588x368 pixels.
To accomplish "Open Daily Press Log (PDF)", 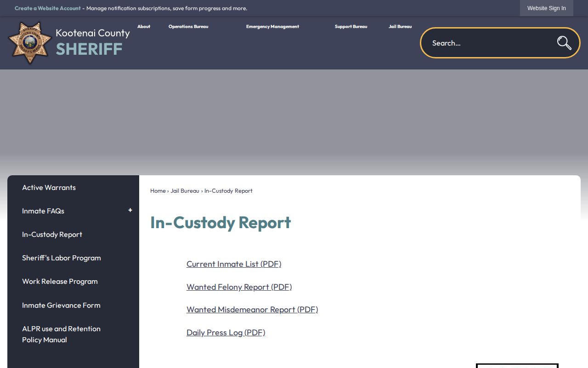I will 226,333.
